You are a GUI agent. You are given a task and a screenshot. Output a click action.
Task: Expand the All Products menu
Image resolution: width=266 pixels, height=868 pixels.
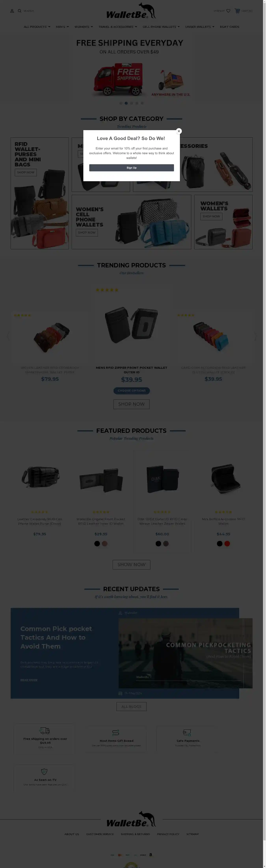click(x=37, y=27)
